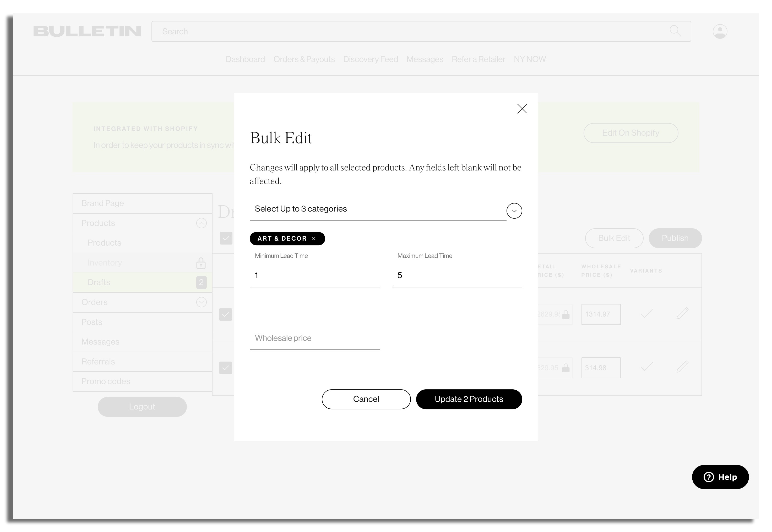Viewport: 772px width, 532px height.
Task: Open Refer a Retailer
Action: click(x=478, y=59)
